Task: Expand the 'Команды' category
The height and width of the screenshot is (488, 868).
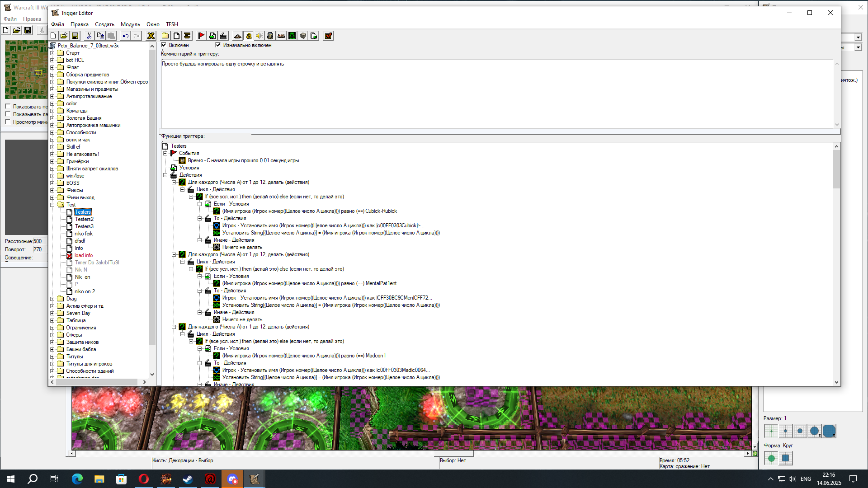Action: click(52, 111)
